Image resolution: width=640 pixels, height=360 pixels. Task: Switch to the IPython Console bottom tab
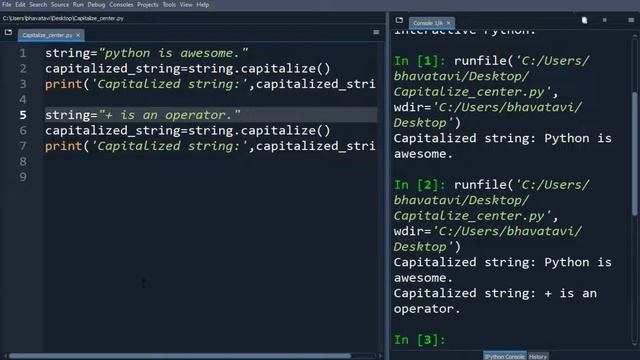pyautogui.click(x=505, y=356)
